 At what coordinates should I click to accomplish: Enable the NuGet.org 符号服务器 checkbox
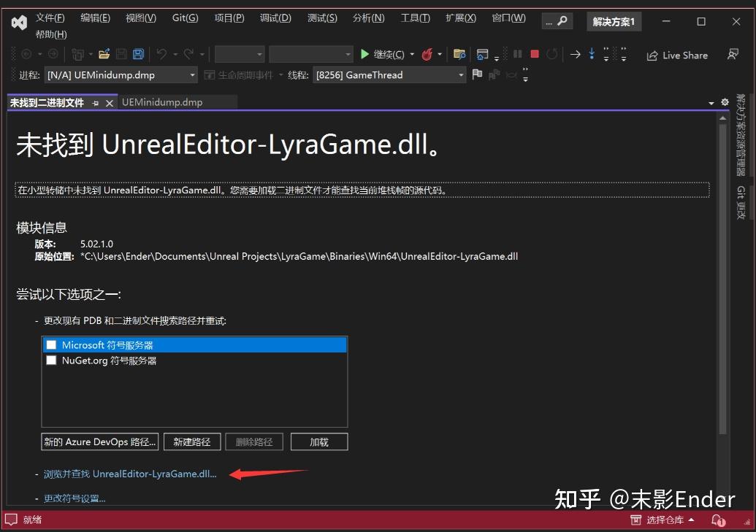(51, 360)
